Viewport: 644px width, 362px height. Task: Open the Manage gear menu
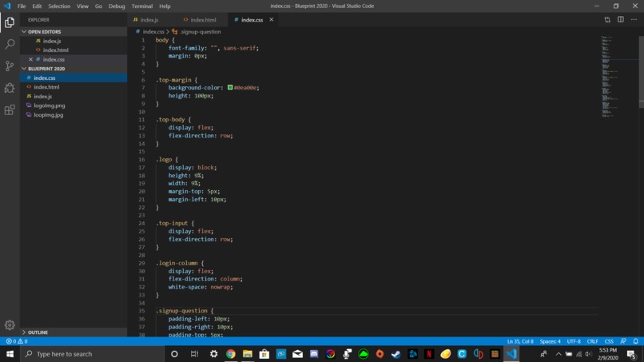[x=10, y=325]
